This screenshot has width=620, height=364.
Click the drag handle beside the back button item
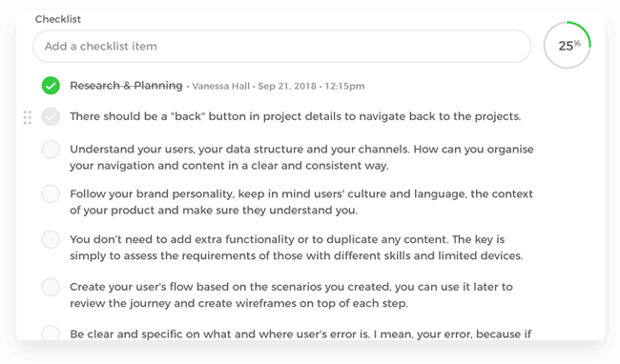(x=28, y=117)
